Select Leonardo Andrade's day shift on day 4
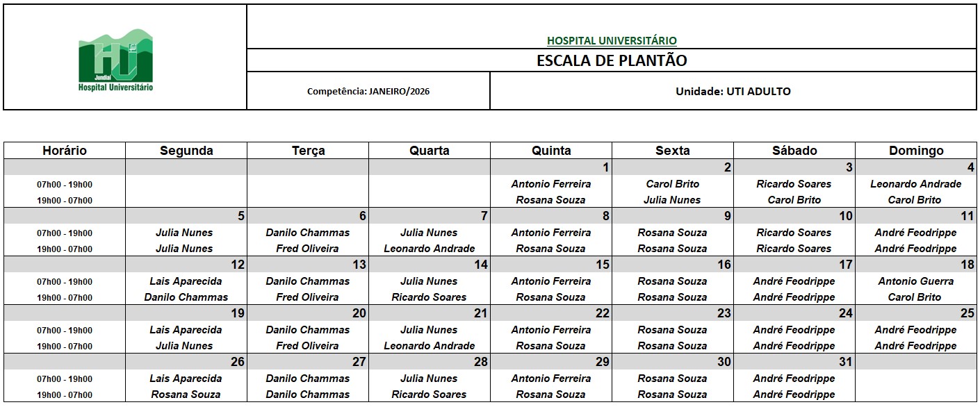Viewport: 980px width, 407px height. 915,184
